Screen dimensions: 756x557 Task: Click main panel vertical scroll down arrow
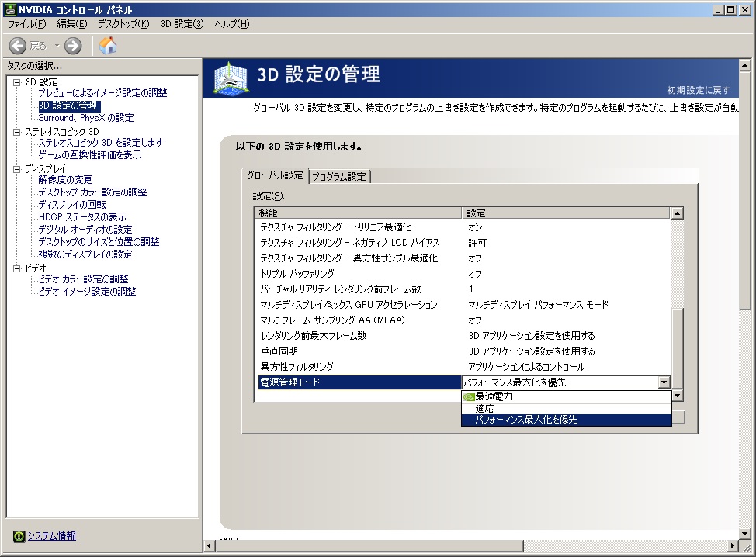tap(745, 533)
